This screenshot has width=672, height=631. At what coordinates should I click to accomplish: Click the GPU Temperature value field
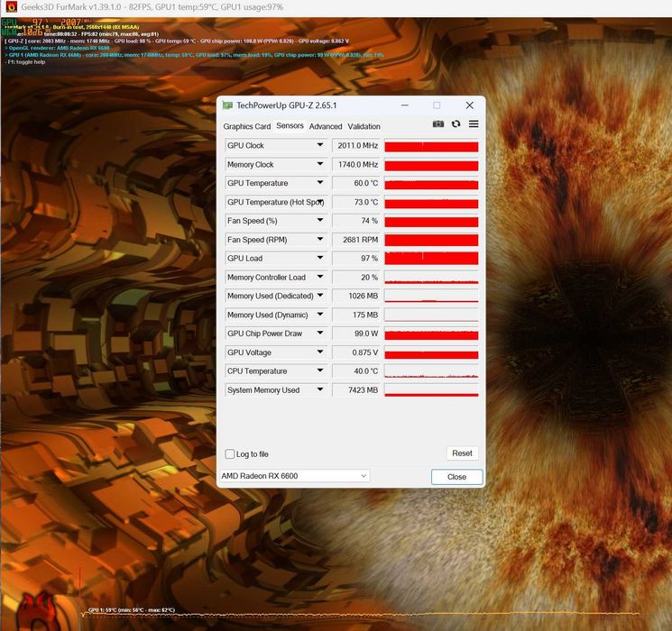tap(355, 183)
